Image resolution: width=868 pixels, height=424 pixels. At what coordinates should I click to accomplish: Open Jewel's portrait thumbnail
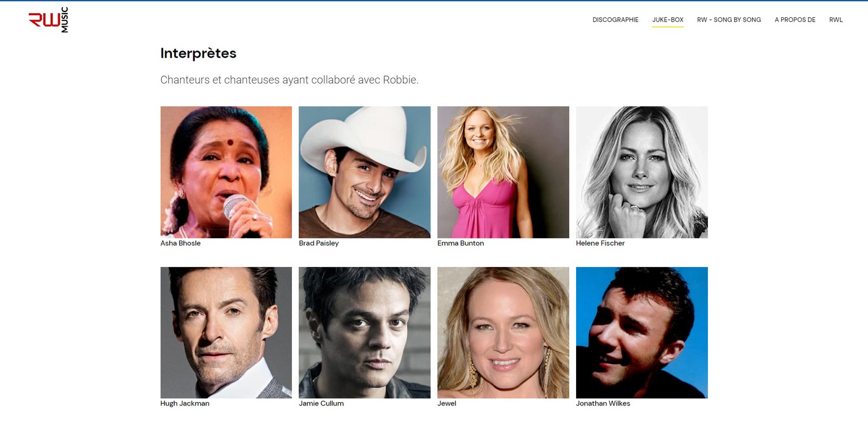pos(503,333)
